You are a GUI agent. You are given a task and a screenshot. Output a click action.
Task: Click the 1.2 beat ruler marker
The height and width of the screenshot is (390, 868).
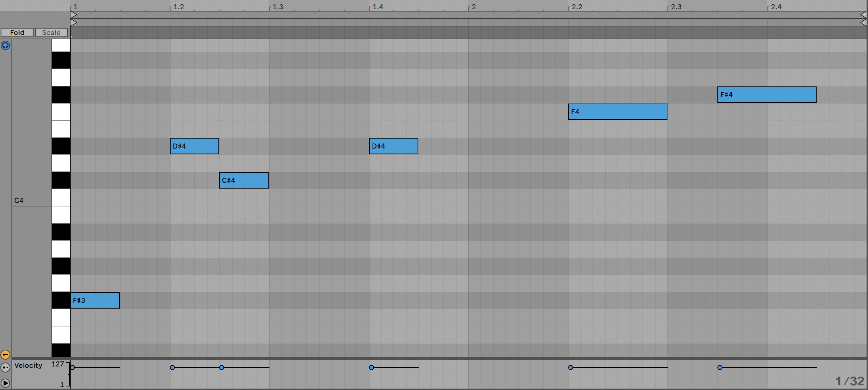tap(178, 7)
